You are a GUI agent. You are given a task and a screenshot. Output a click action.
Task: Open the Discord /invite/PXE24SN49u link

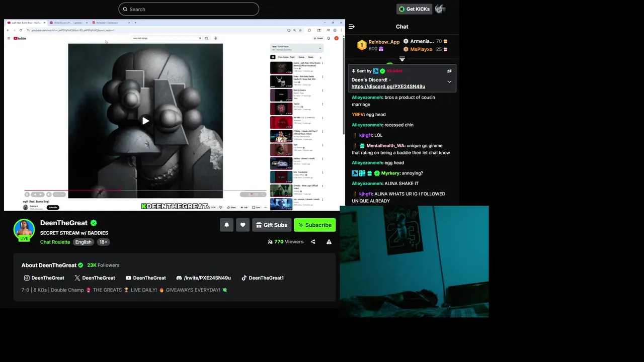click(204, 278)
